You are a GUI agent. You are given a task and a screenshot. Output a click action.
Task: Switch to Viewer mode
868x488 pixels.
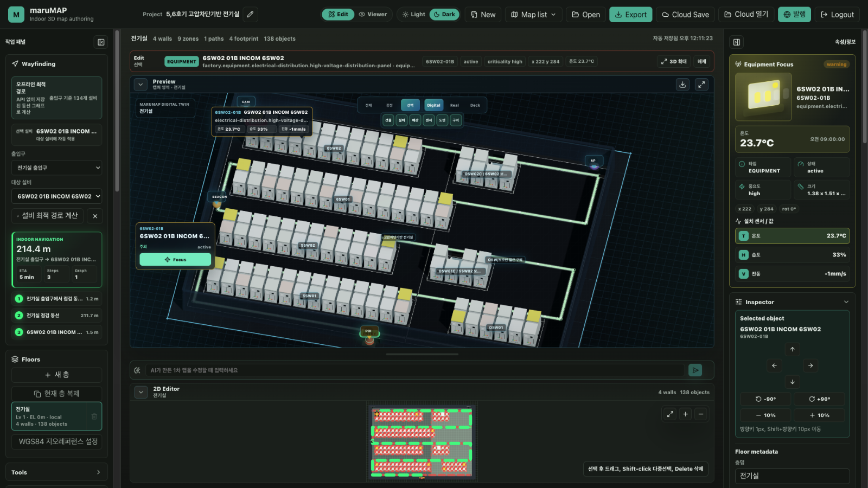click(x=373, y=15)
